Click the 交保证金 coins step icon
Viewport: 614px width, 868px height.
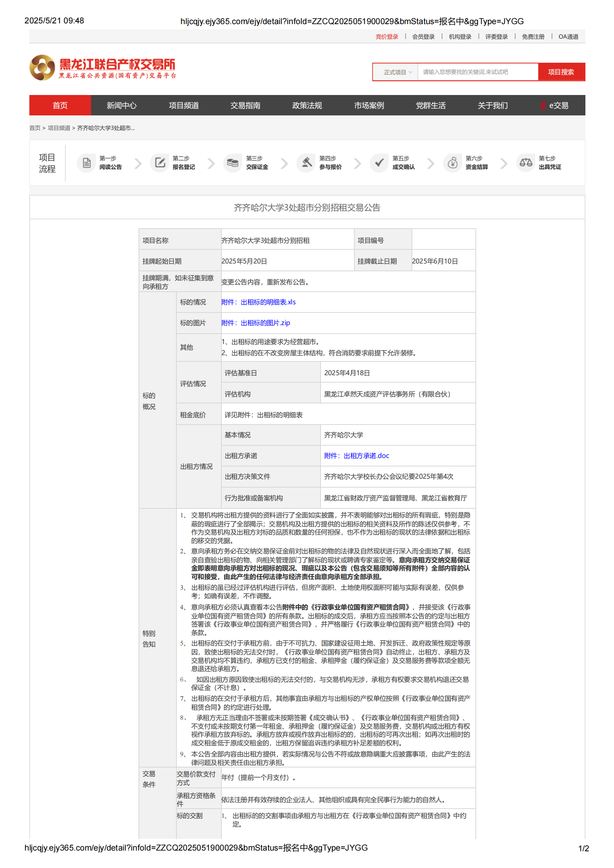tap(233, 163)
